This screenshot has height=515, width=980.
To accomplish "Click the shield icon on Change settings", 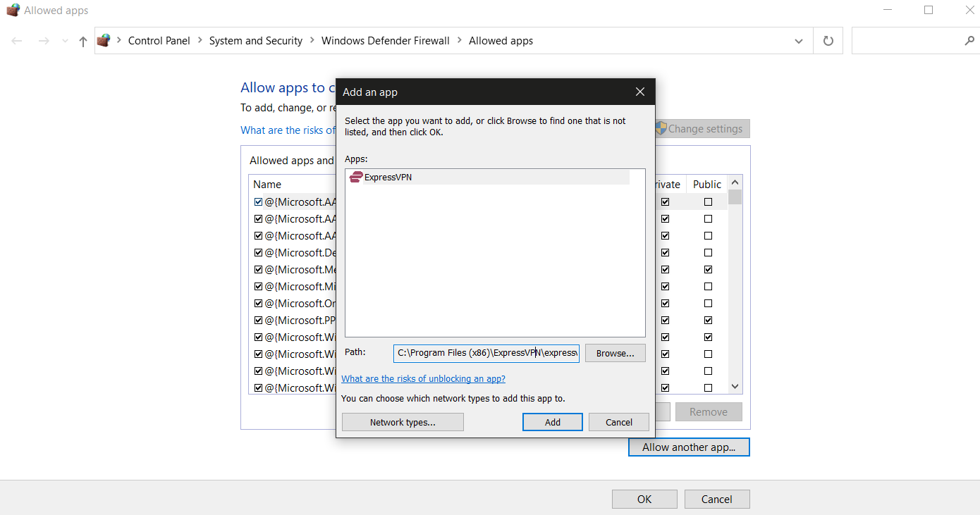I will click(662, 128).
